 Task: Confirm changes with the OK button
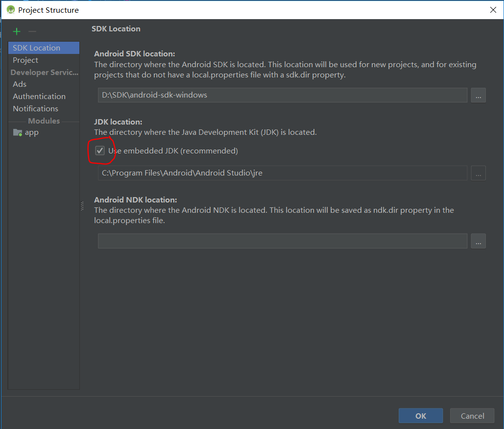click(x=420, y=415)
